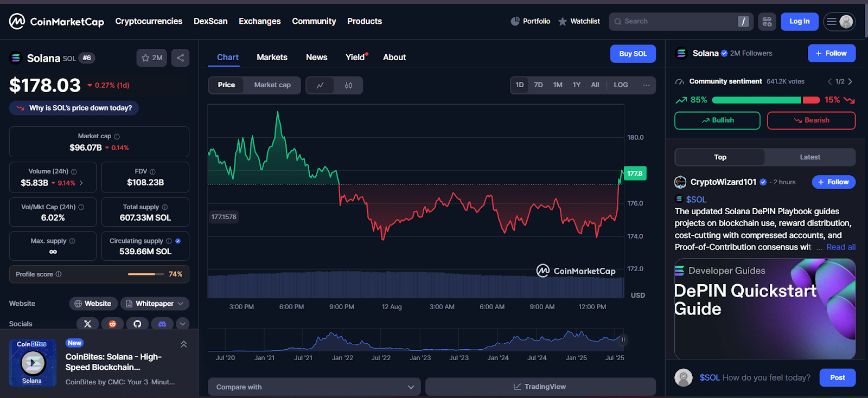This screenshot has height=398, width=868.
Task: Click the QR code apps icon in header
Action: 767,22
